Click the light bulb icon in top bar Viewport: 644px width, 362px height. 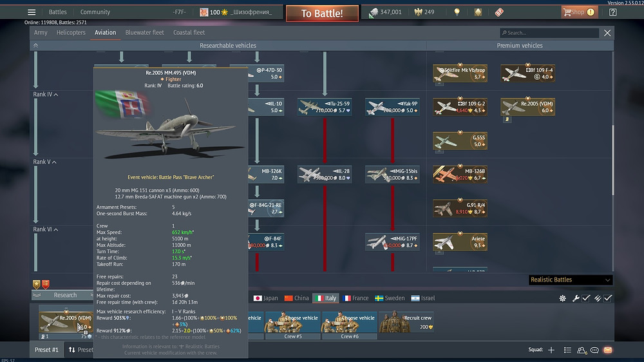click(x=457, y=12)
